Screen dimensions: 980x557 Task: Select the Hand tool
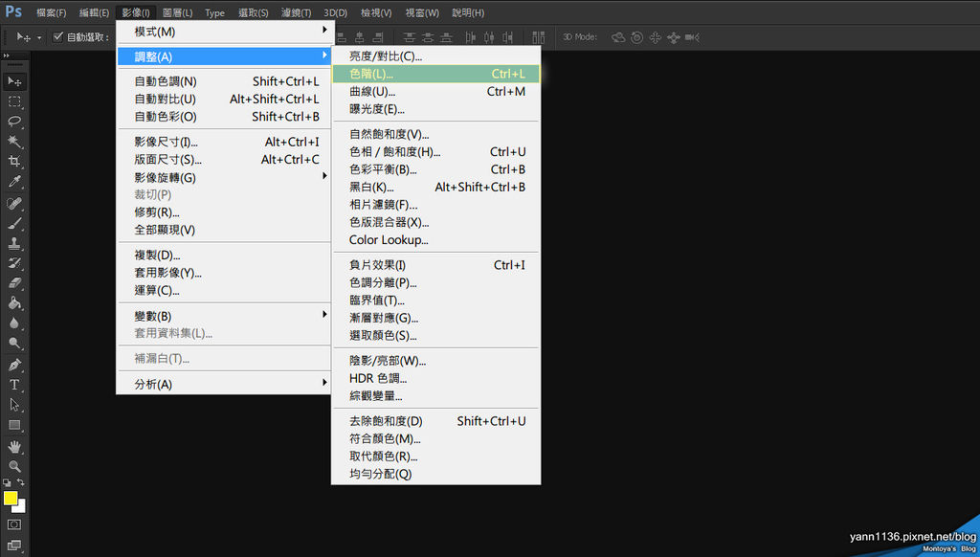13,446
